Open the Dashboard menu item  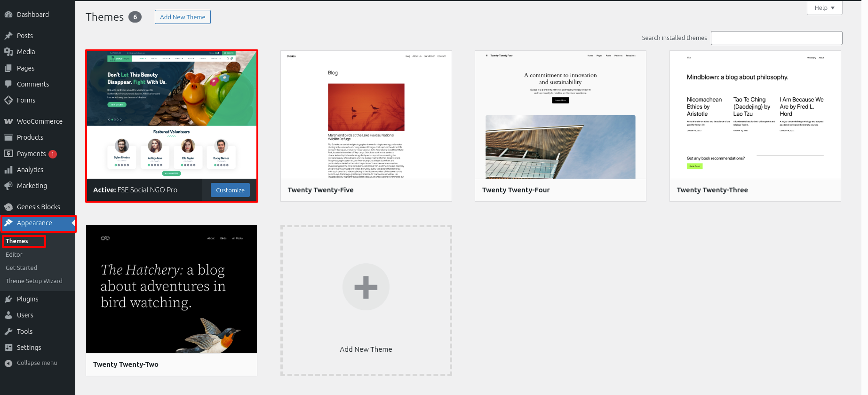pos(38,15)
